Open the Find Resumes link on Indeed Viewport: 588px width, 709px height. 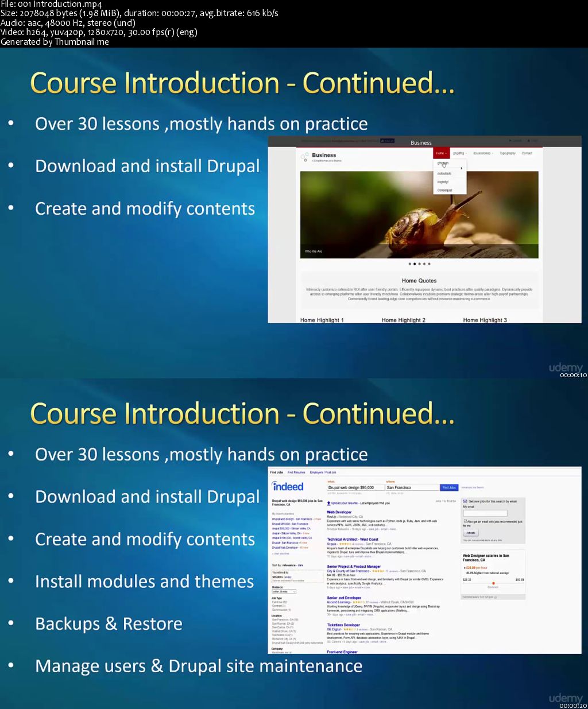(x=296, y=472)
